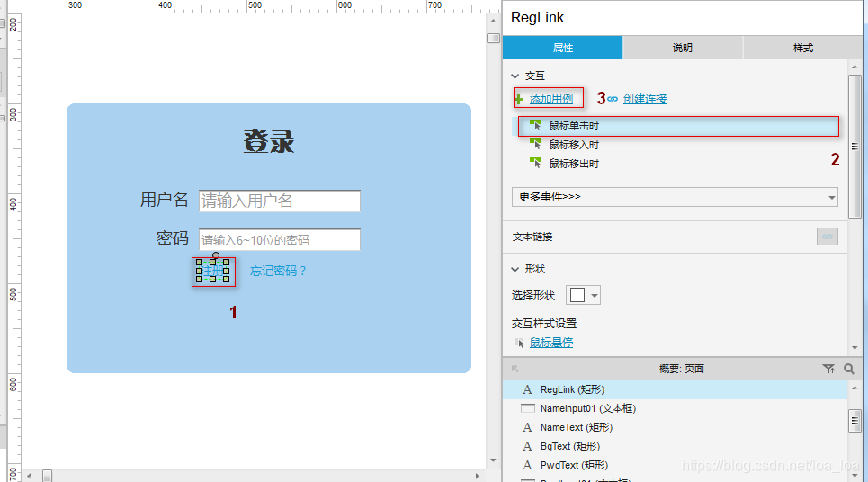
Task: Open the 选择形状 dropdown
Action: click(x=583, y=295)
